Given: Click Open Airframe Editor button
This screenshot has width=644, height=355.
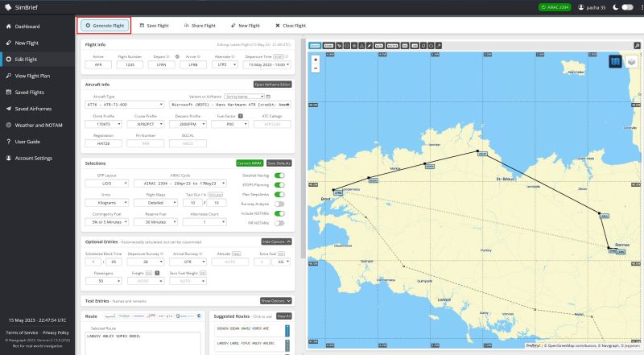Looking at the screenshot, I should pos(273,85).
